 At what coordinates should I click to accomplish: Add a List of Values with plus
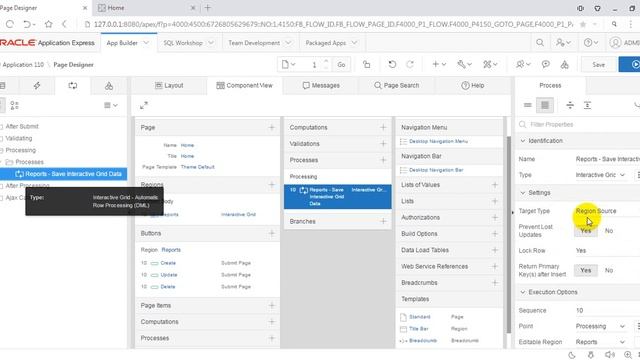click(x=495, y=184)
